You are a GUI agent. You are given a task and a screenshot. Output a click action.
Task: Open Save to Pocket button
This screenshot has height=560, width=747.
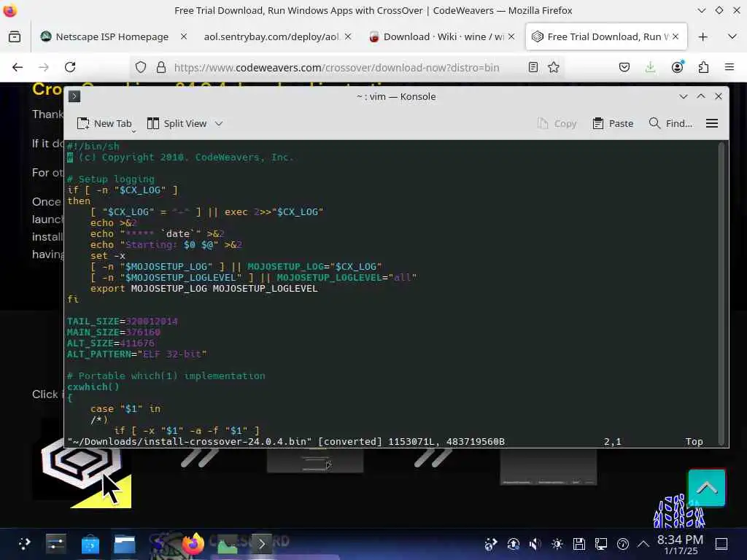coord(624,68)
